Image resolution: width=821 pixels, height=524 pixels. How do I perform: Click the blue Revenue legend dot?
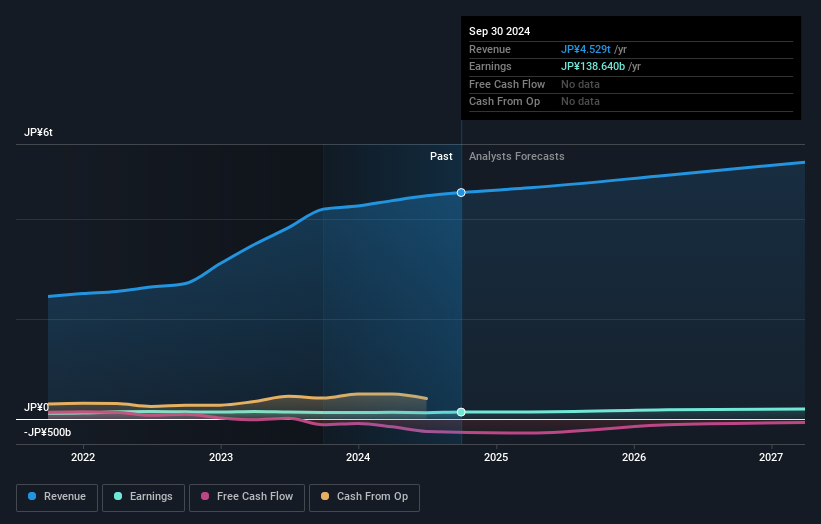click(x=32, y=496)
